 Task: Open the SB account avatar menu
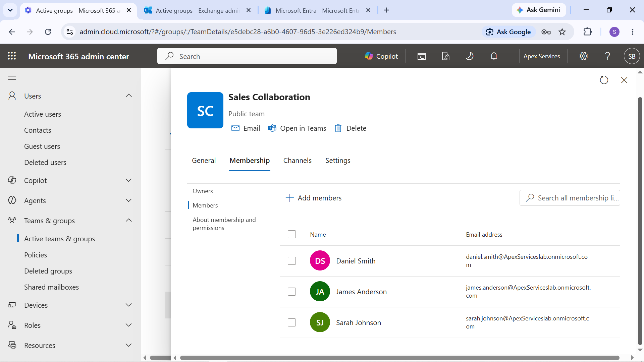click(x=632, y=56)
